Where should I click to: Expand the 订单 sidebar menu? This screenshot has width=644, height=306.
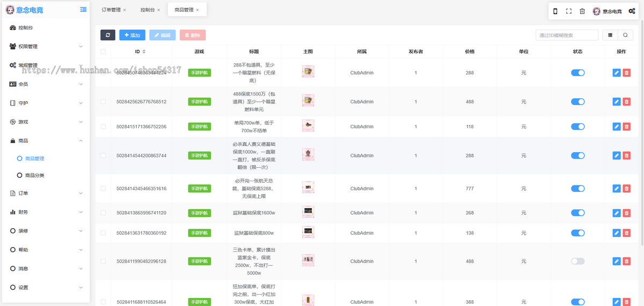(46, 193)
